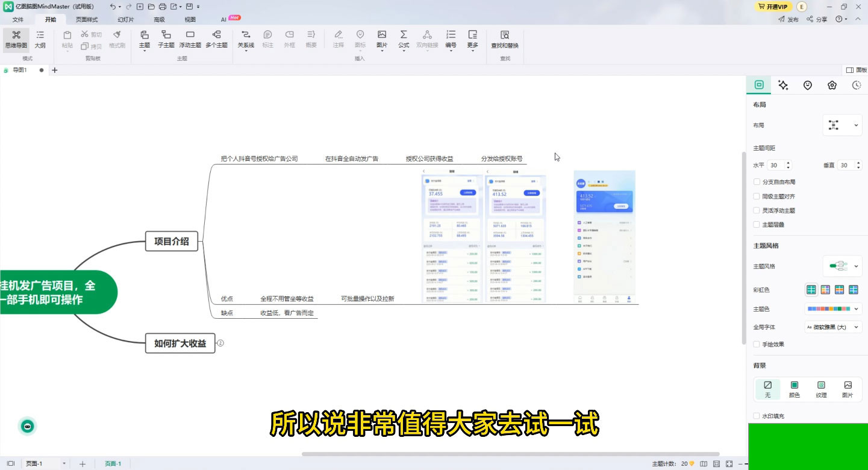
Task: Click the 发布 publish button
Action: pos(788,19)
